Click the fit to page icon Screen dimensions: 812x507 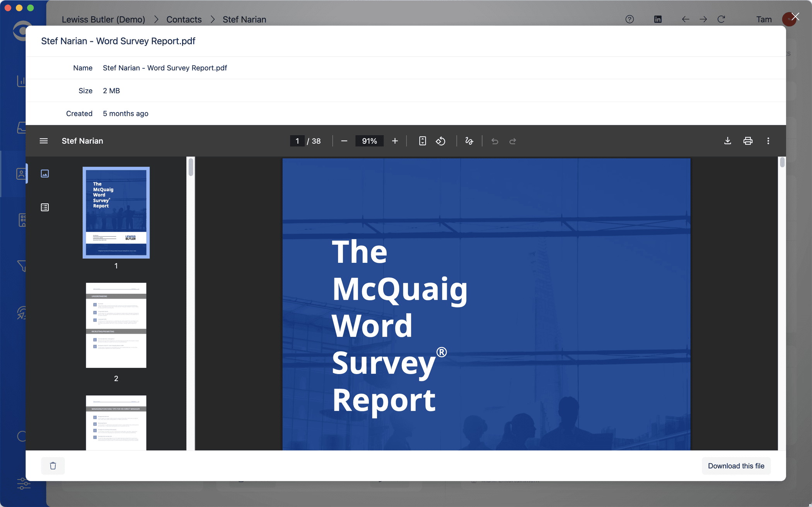(422, 141)
